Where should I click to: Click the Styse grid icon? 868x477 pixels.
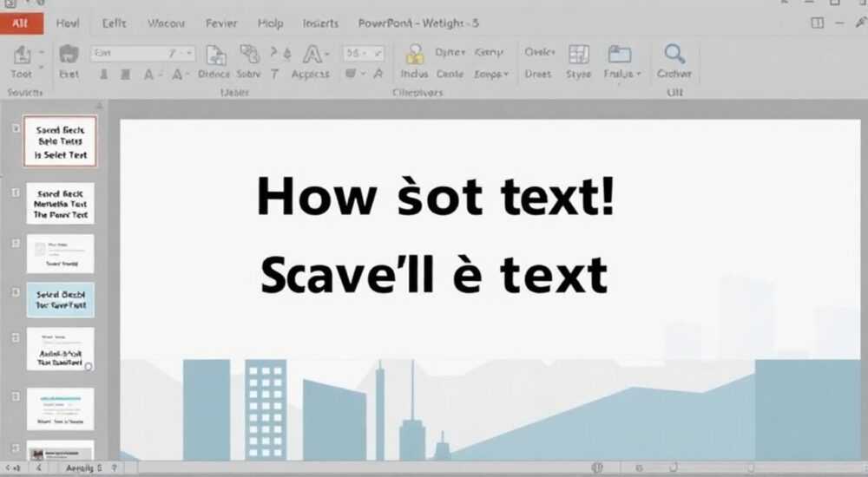pyautogui.click(x=578, y=55)
